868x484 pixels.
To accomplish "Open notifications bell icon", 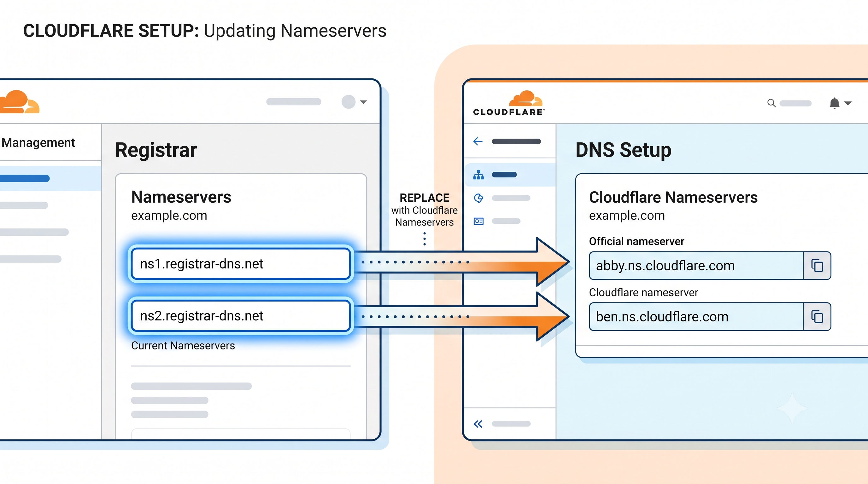I will 834,103.
